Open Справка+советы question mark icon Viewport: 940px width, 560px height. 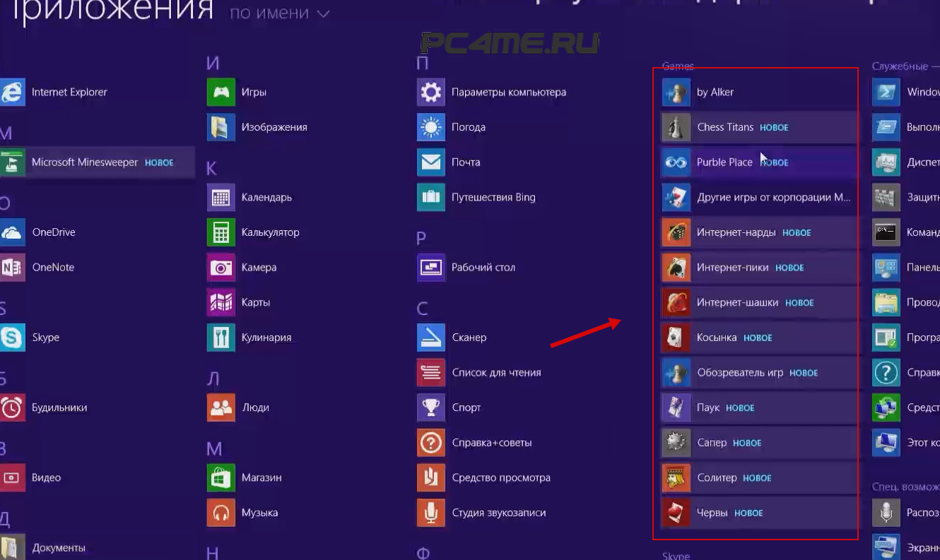coord(431,443)
